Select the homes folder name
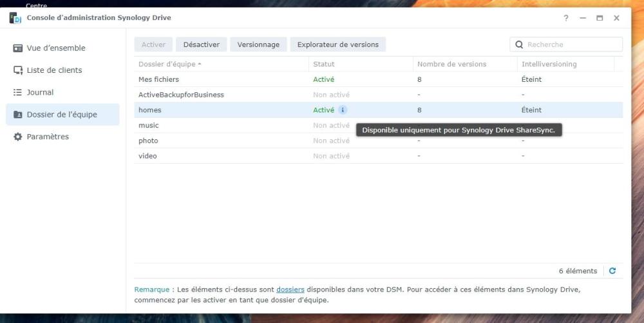 click(150, 110)
